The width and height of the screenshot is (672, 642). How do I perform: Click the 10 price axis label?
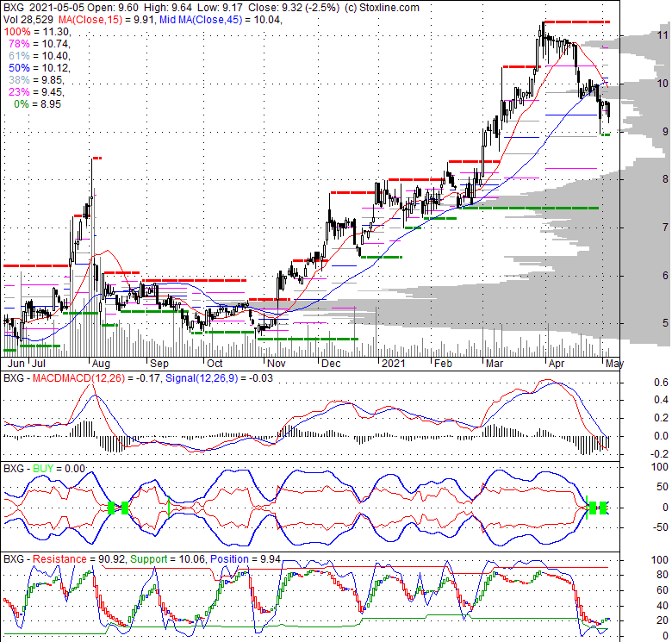pyautogui.click(x=663, y=83)
